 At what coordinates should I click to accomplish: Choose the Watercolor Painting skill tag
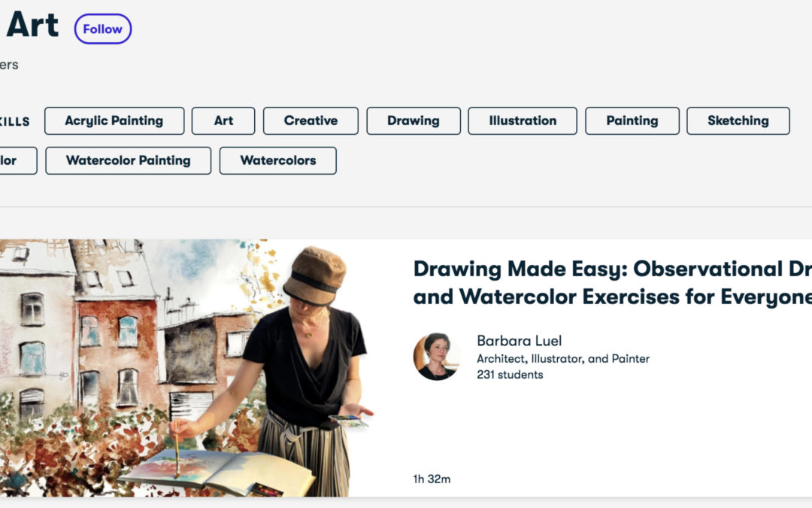(x=128, y=161)
